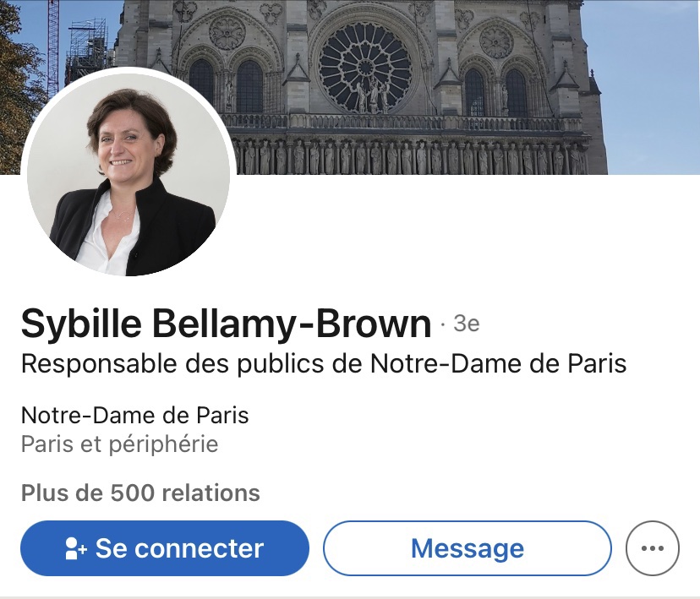Click the Plus de 500 relations link
The image size is (700, 599).
click(x=140, y=493)
